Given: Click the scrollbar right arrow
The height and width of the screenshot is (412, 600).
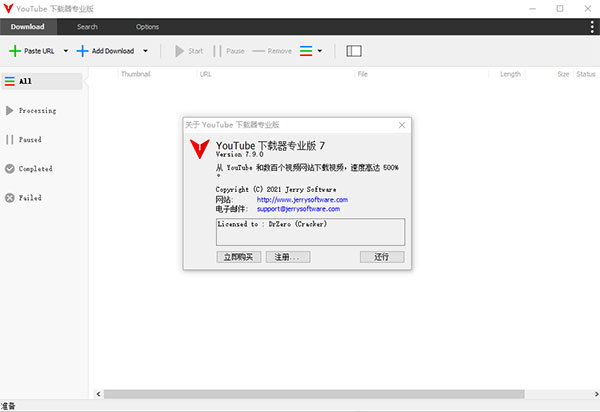Looking at the screenshot, I should click(x=596, y=394).
